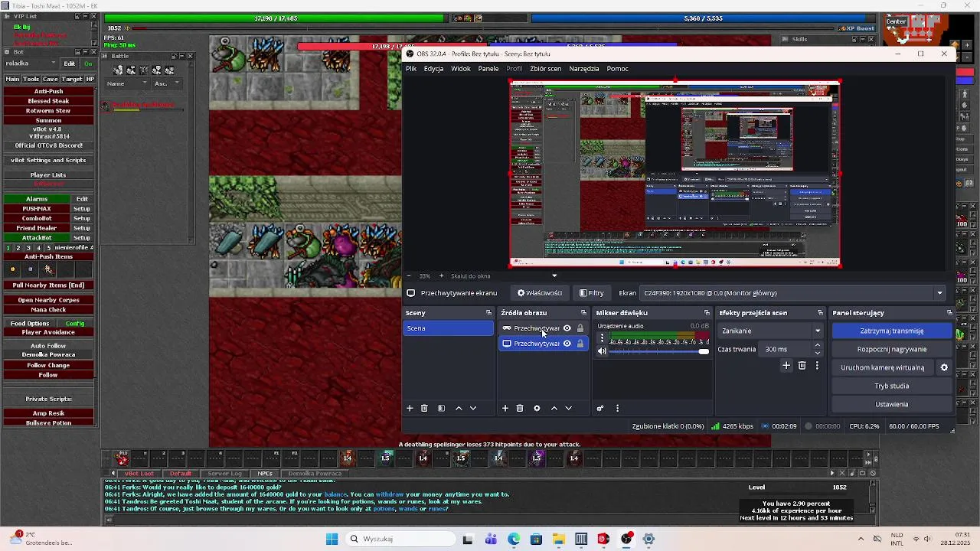The image size is (980, 551).
Task: Undock the Mikser dźwięku panel icon
Action: coord(707,313)
